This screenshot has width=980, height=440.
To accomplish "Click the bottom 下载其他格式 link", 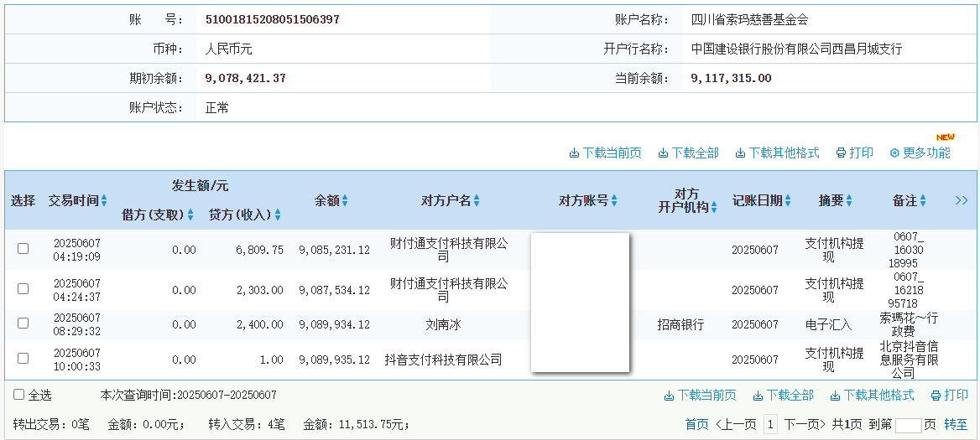I will coord(872,395).
